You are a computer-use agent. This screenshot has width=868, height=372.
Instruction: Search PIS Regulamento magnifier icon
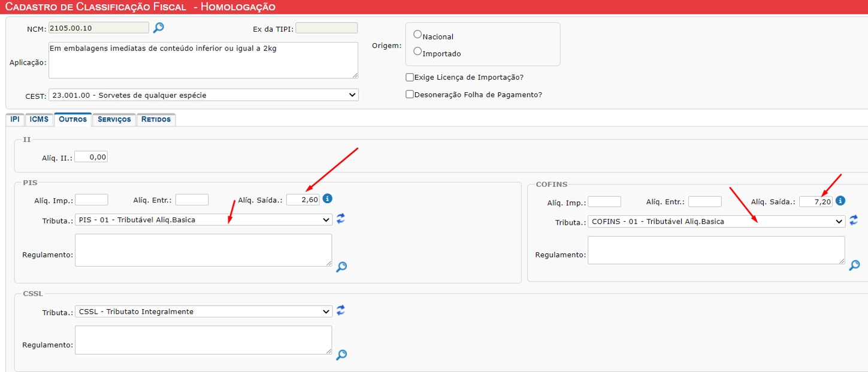point(341,267)
